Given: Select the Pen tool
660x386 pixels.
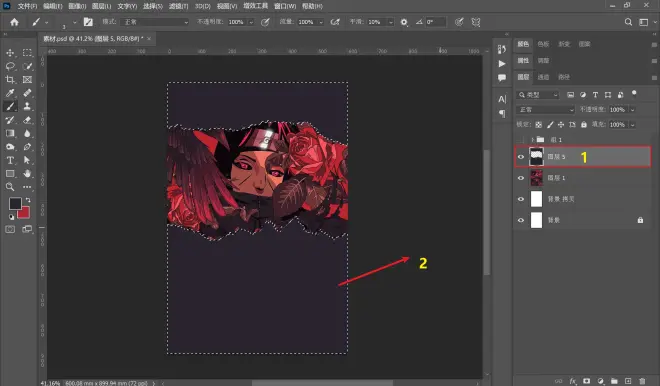Looking at the screenshot, I should [x=27, y=147].
